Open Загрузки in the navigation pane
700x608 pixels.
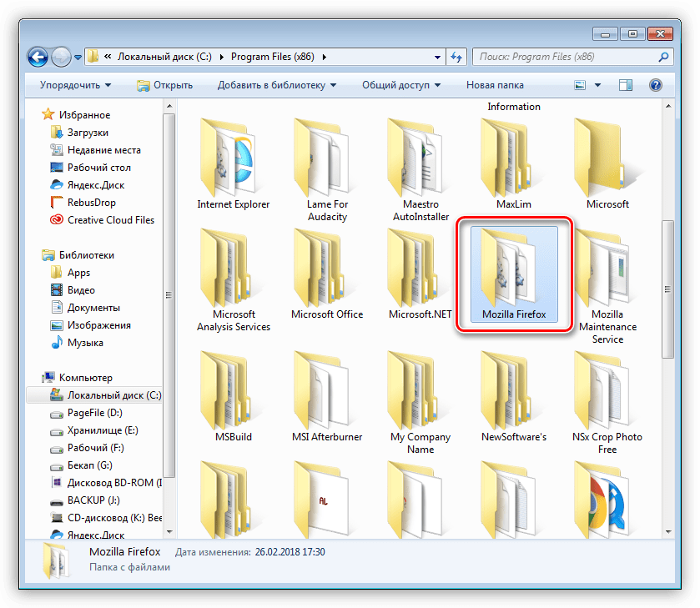pos(88,133)
